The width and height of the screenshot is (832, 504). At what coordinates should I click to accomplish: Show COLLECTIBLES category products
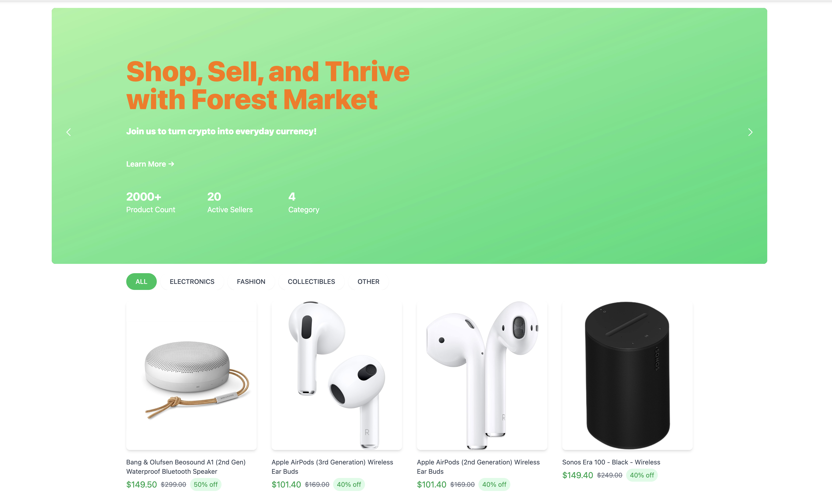pyautogui.click(x=311, y=281)
